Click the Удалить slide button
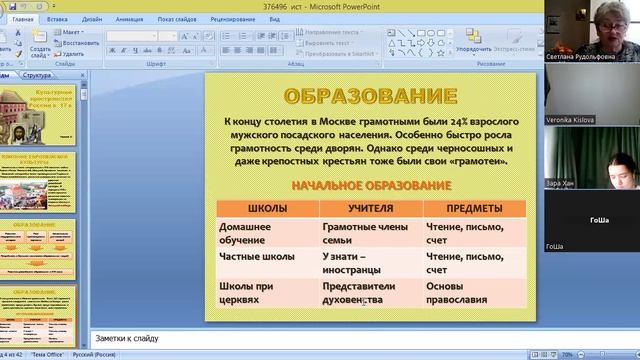The image size is (640, 360). [69, 53]
